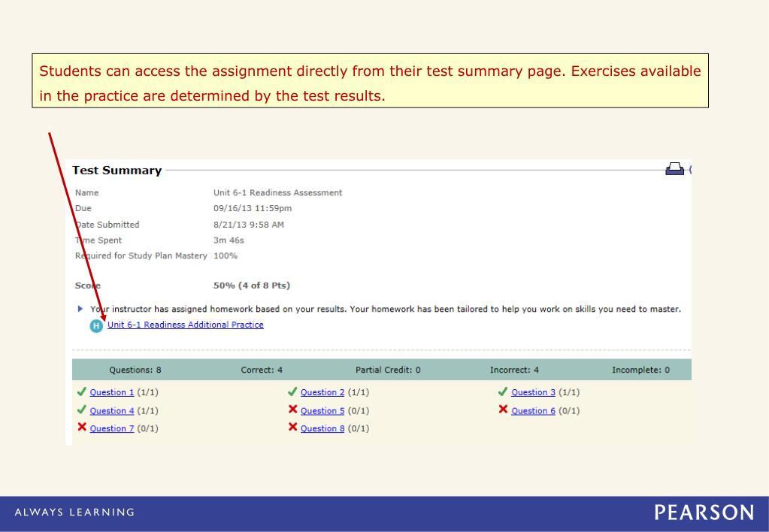Open the Question 4 link

[112, 411]
